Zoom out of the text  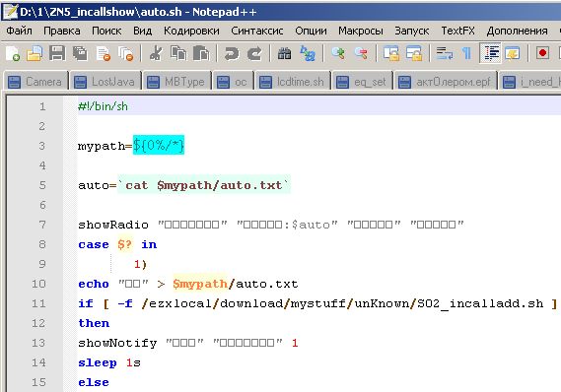(361, 53)
